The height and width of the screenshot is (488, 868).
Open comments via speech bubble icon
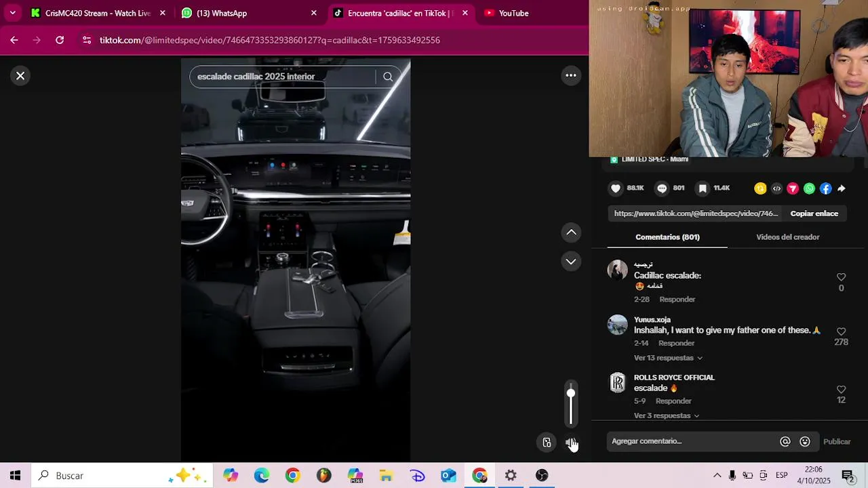point(662,188)
